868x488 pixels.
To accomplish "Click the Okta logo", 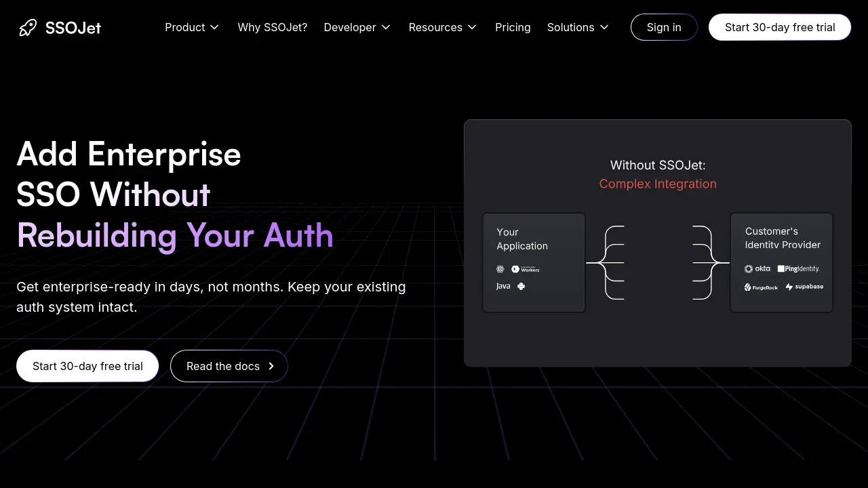I will tap(757, 269).
